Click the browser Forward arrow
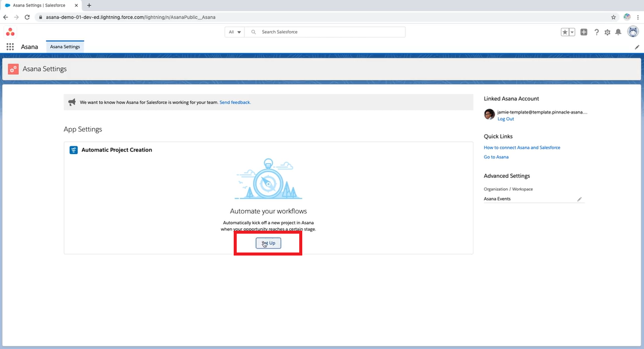Screen dimensions: 644x349 16,17
